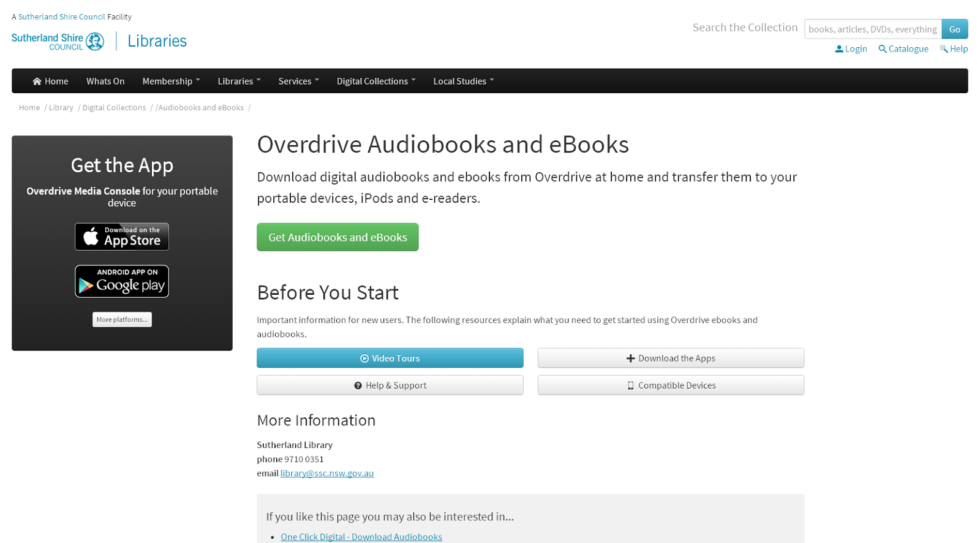Screen dimensions: 980x543
Task: Click the device icon in Compatible Devices
Action: [x=630, y=385]
